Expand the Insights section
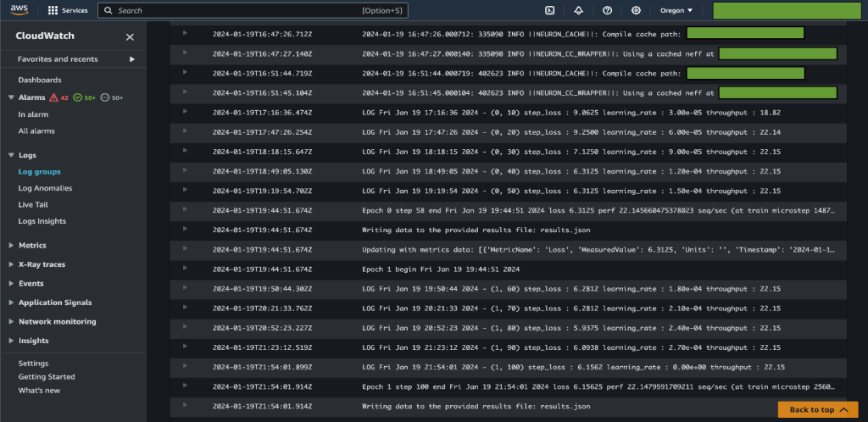The height and width of the screenshot is (422, 868). pos(12,341)
